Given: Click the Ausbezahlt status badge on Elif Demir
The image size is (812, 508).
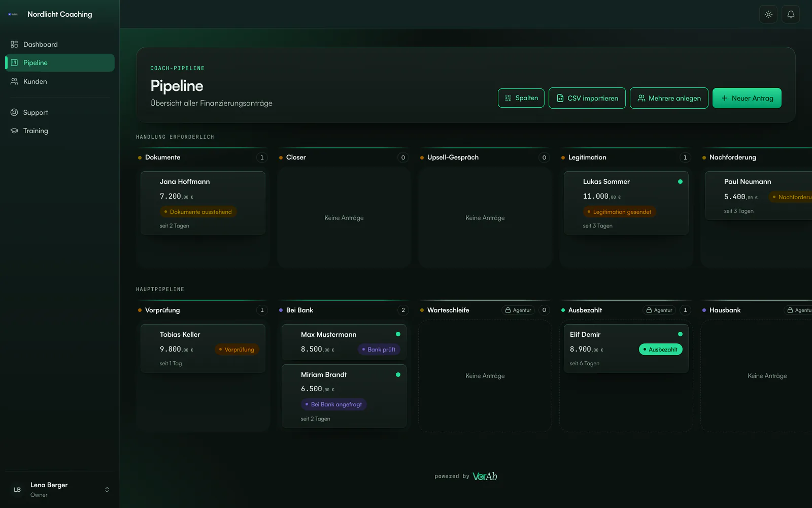Looking at the screenshot, I should (x=660, y=350).
